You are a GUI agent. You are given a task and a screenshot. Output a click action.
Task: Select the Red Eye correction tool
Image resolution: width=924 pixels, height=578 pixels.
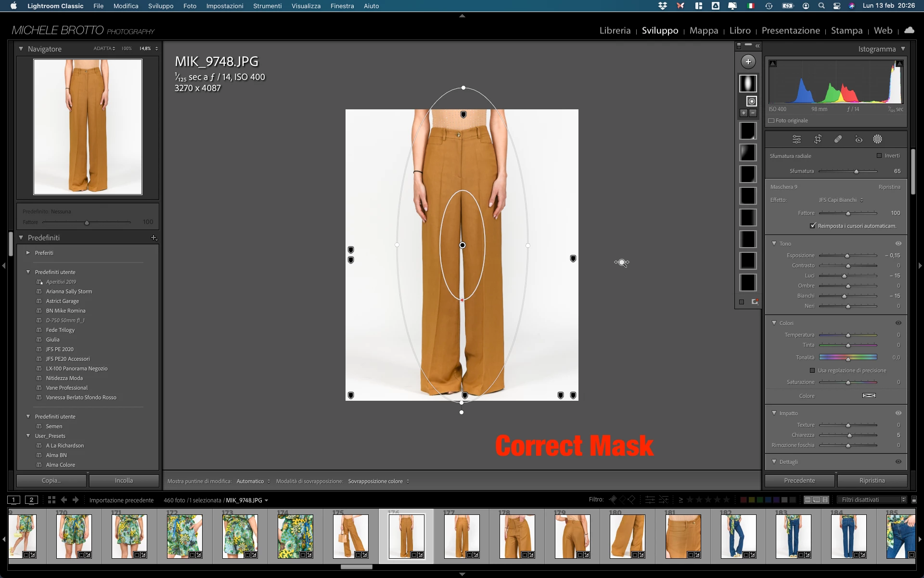point(859,139)
